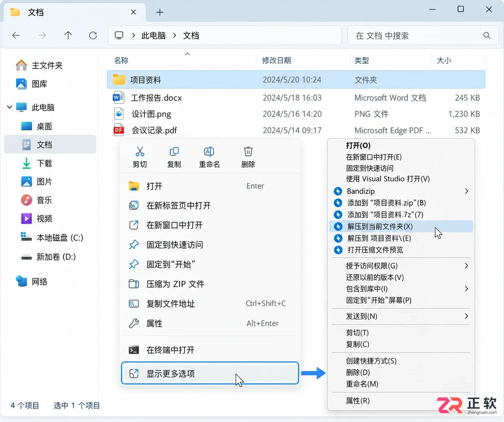Choose 使用 Visual Studio 打开(V)

pyautogui.click(x=401, y=179)
